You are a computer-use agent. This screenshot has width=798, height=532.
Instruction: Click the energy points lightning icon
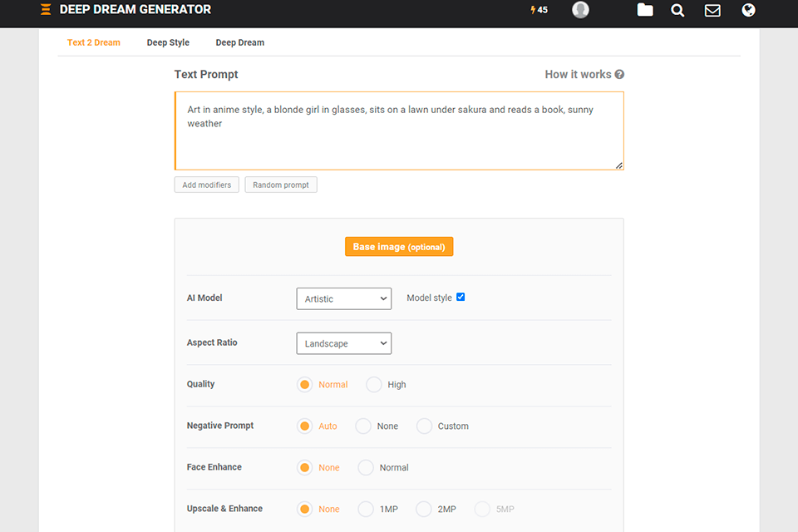pos(534,10)
